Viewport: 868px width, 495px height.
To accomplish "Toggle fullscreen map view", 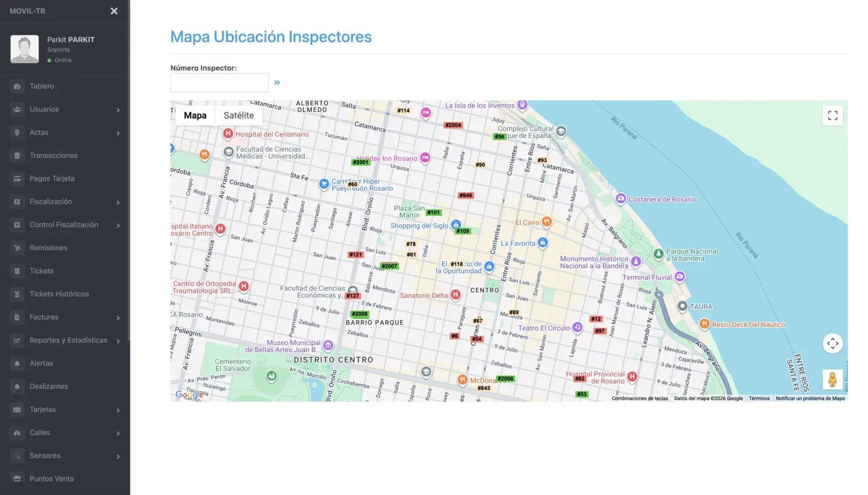I will click(x=833, y=115).
